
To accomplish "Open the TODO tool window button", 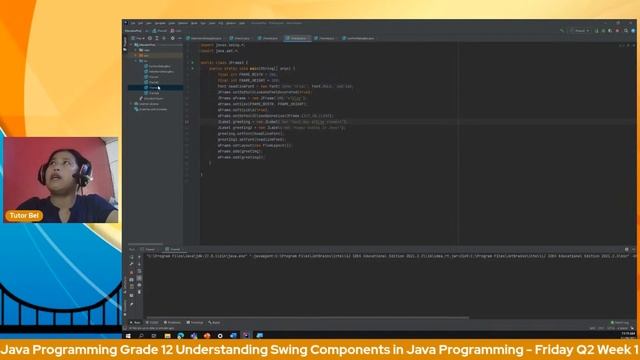I will pos(152,322).
